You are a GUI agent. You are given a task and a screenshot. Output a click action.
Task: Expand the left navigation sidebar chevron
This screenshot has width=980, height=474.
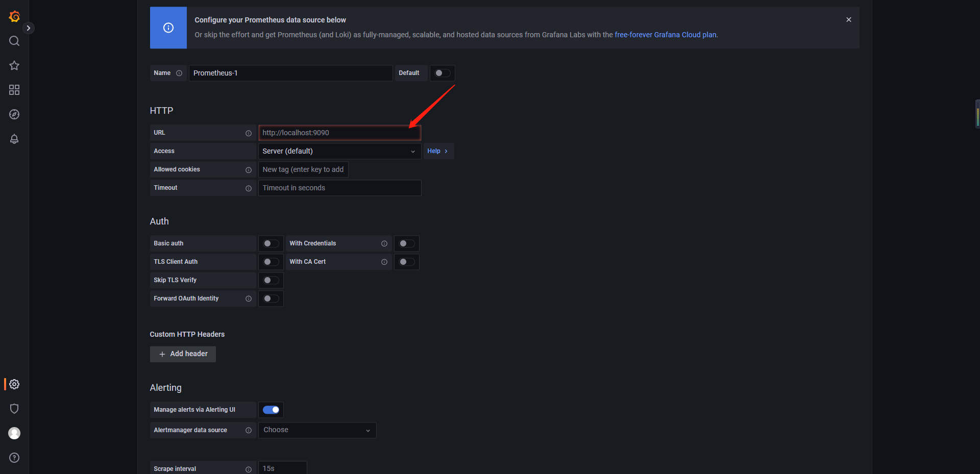[29, 28]
